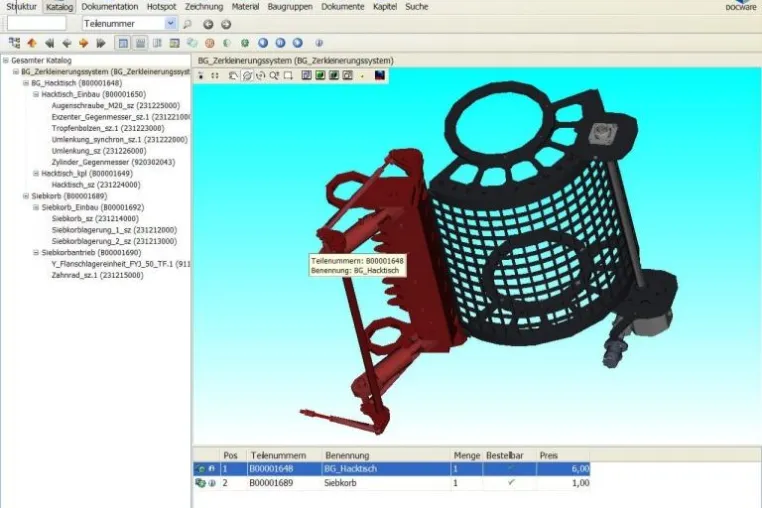
Task: Toggle the first panel layout view button
Action: pyautogui.click(x=123, y=43)
